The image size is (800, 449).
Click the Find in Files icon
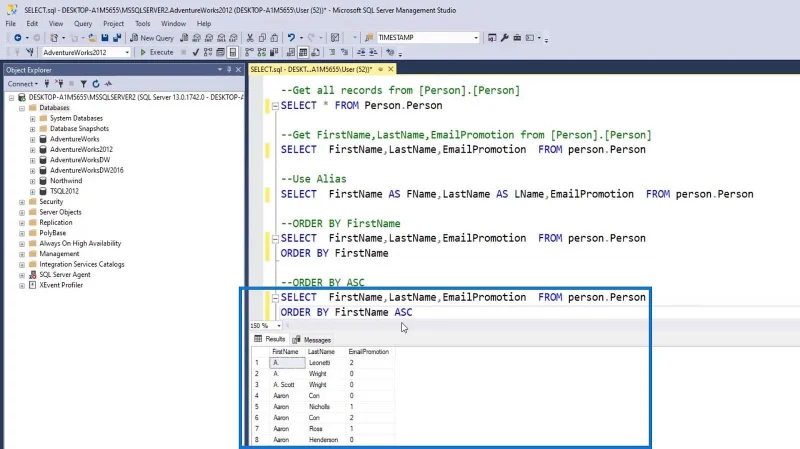pyautogui.click(x=369, y=38)
